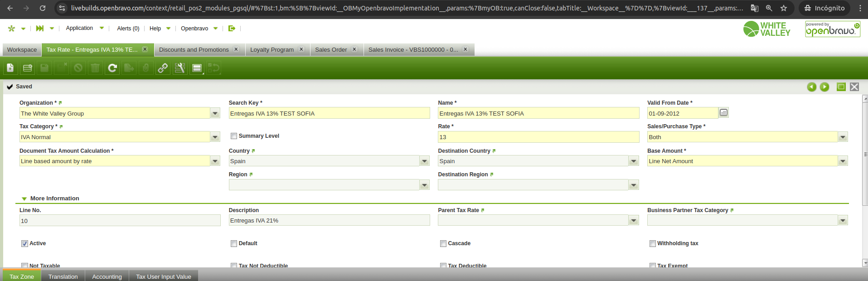Image resolution: width=868 pixels, height=281 pixels.
Task: Toggle the Summary Level checkbox
Action: click(234, 136)
